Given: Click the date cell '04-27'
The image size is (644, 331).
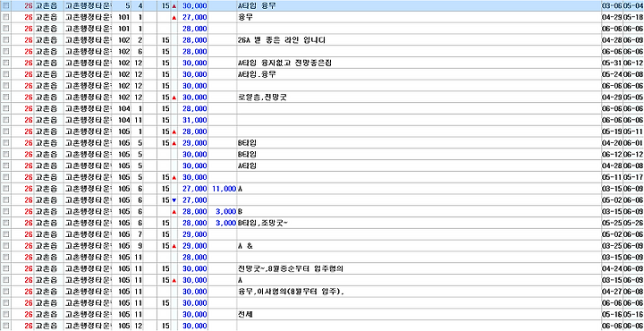Looking at the screenshot, I should point(612,292).
